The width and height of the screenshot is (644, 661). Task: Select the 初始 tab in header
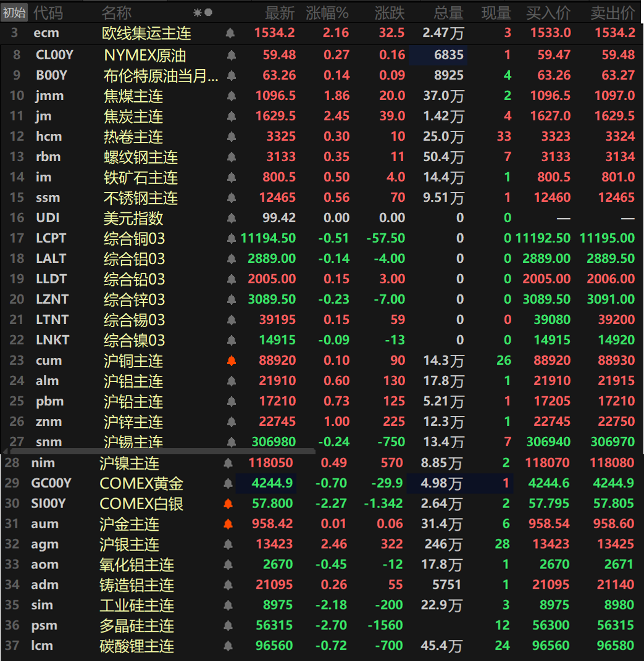pyautogui.click(x=15, y=12)
